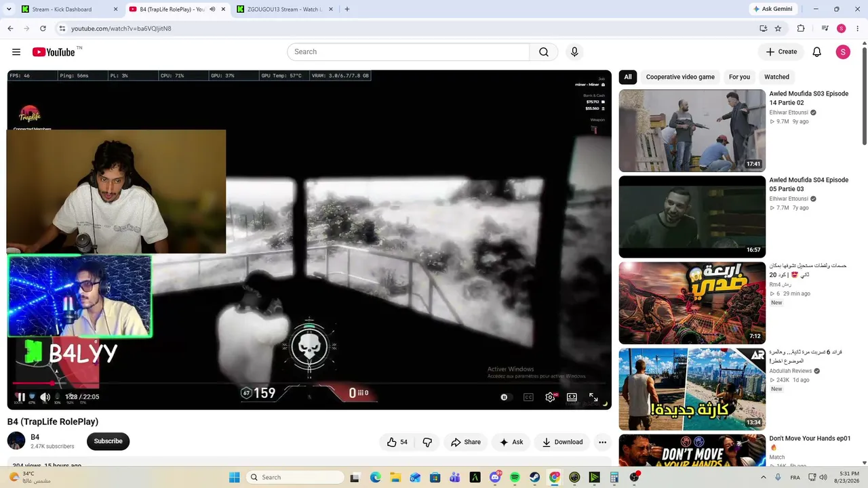Install app icon in address bar
The width and height of the screenshot is (868, 488).
763,28
